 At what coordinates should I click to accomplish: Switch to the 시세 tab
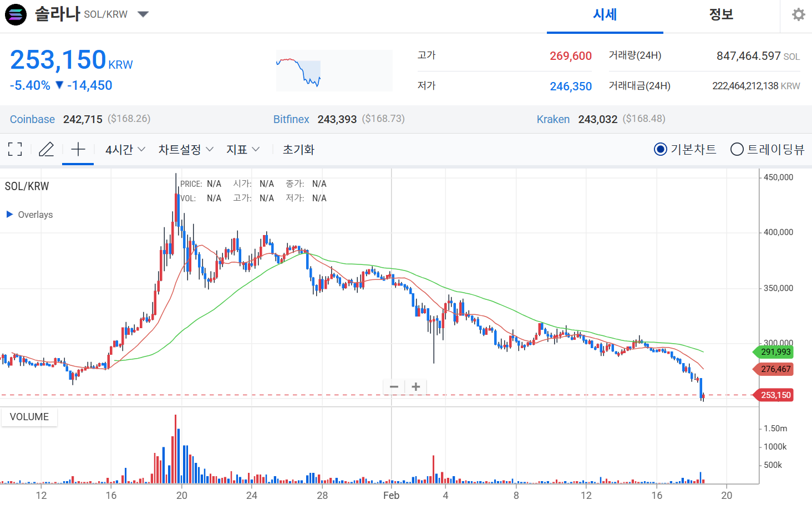click(x=605, y=15)
